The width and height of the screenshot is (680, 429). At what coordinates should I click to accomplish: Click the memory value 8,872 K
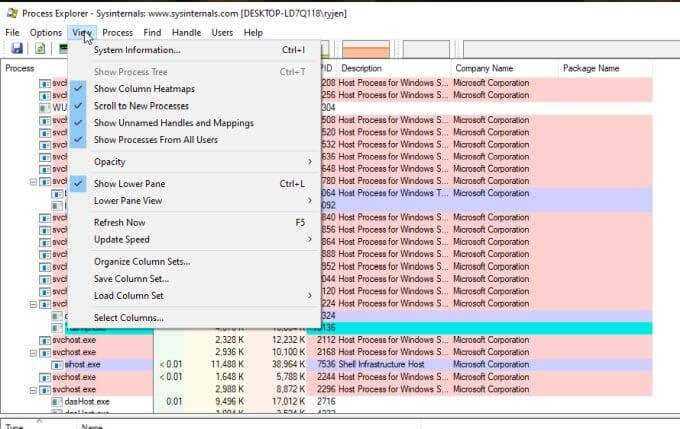point(291,389)
